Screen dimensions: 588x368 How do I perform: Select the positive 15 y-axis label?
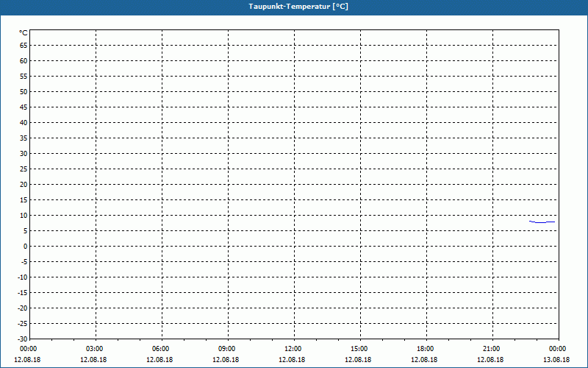(x=24, y=200)
